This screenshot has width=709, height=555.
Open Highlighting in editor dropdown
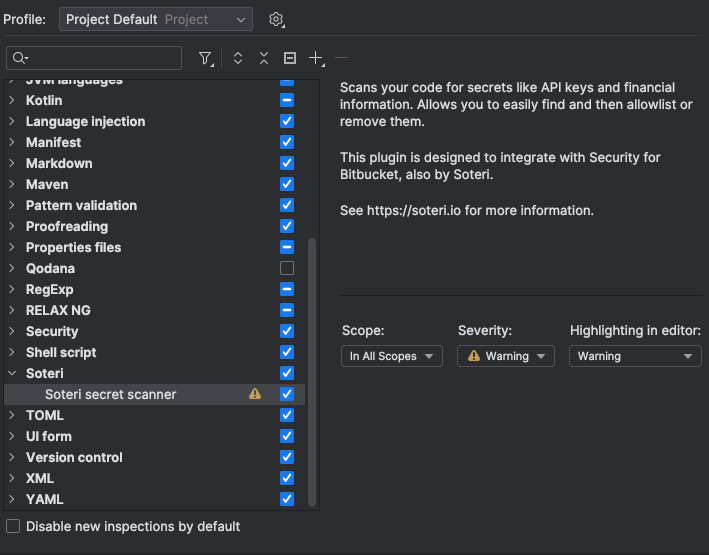(x=635, y=356)
